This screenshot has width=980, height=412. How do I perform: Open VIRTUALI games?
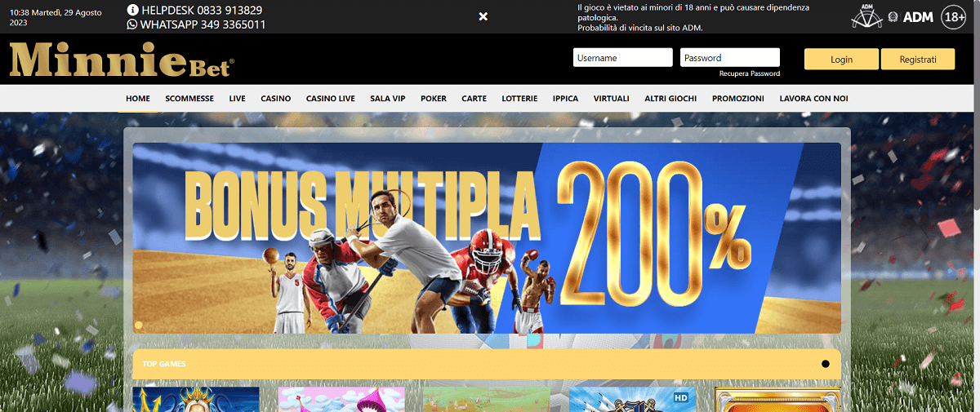[612, 98]
